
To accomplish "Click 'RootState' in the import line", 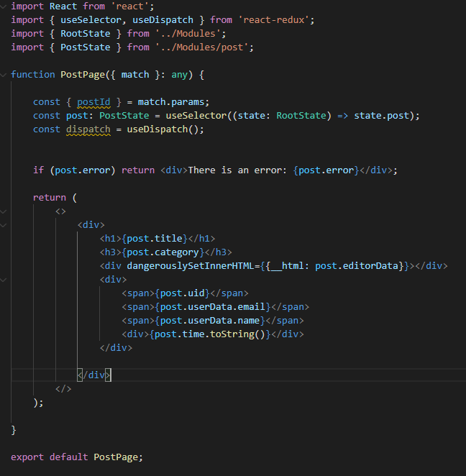I will pos(86,34).
